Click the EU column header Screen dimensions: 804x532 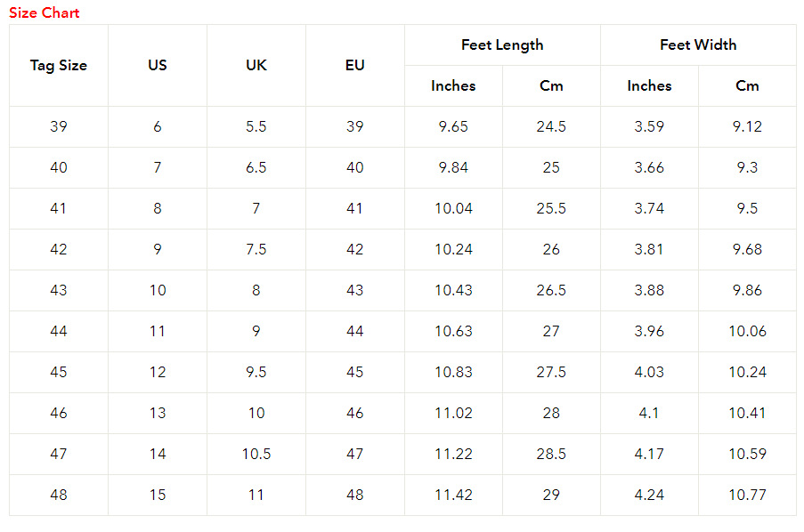[355, 65]
